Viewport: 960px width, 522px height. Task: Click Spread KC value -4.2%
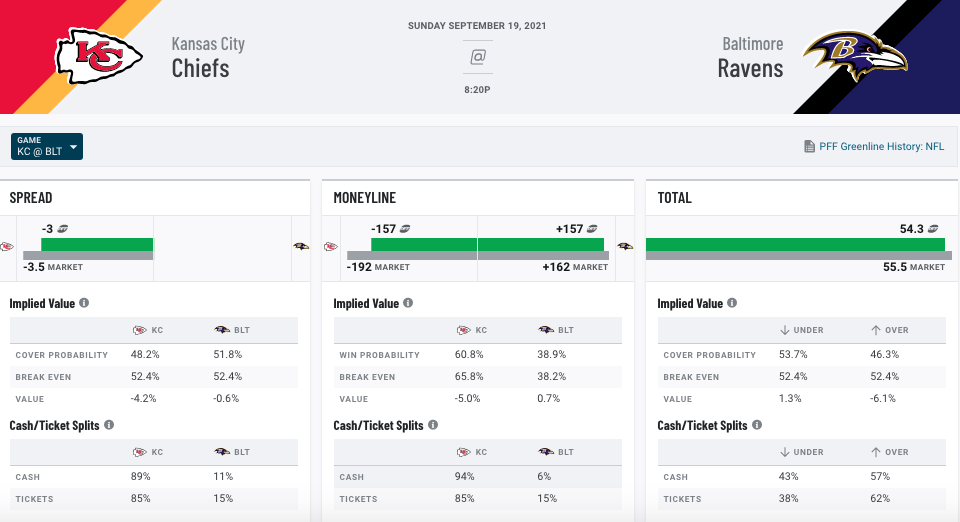[x=143, y=398]
